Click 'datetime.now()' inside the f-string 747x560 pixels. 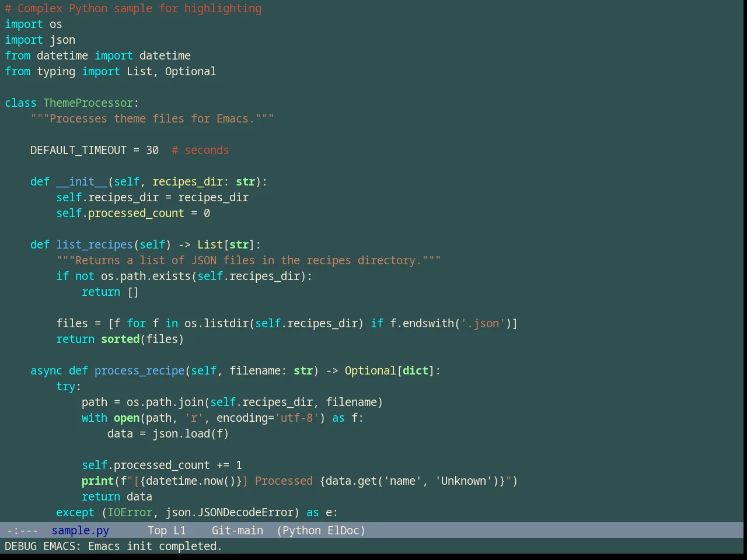(191, 481)
